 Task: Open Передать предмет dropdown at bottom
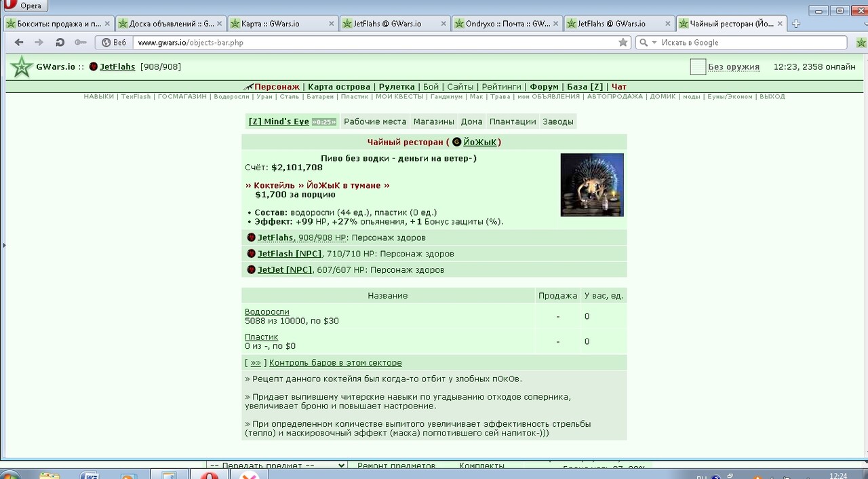(277, 466)
